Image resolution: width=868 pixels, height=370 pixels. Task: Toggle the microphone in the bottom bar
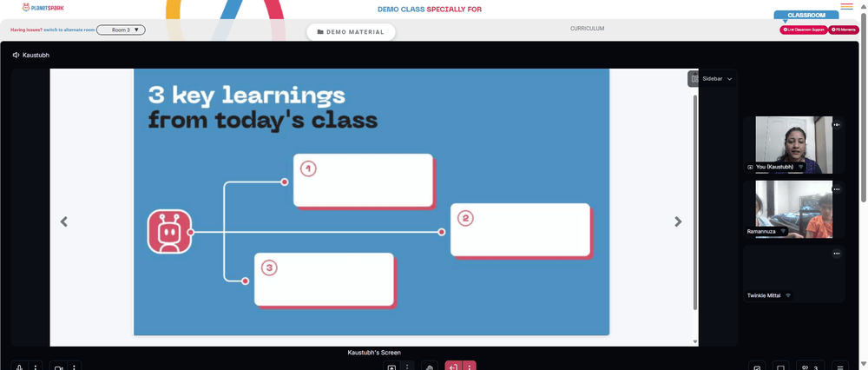[x=20, y=367]
